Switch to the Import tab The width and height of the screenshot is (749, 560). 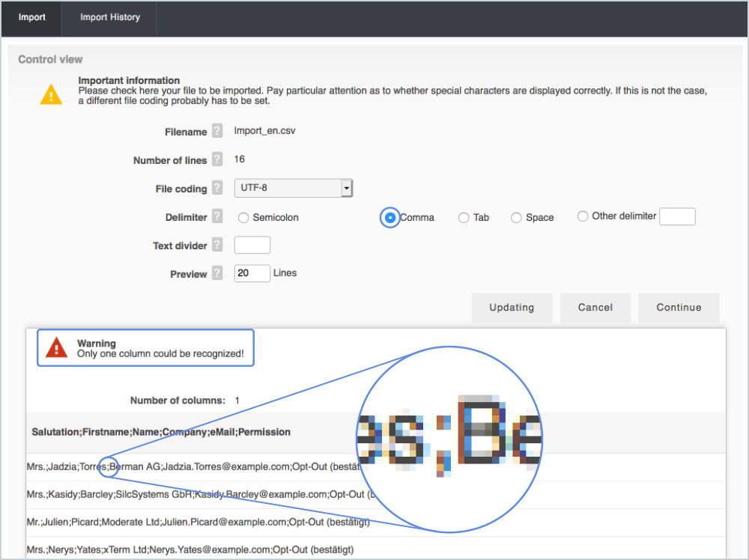tap(32, 17)
